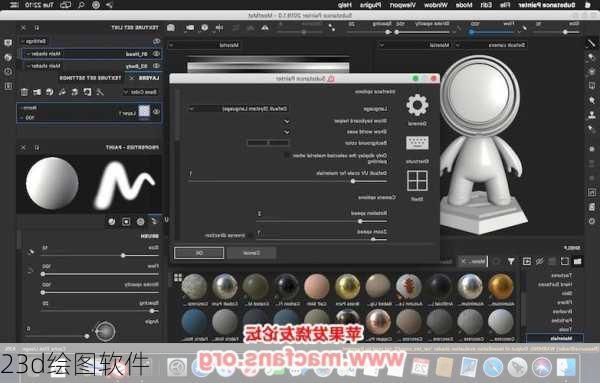Toggle the Show keyboard helper checkbox

click(287, 121)
